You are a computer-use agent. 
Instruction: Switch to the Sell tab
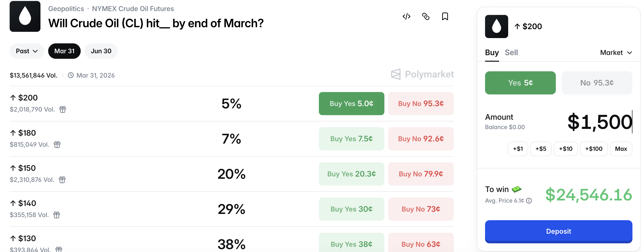point(511,53)
